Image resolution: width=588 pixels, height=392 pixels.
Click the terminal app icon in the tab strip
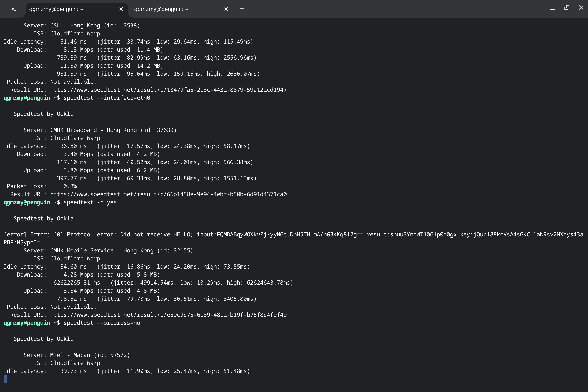point(14,9)
